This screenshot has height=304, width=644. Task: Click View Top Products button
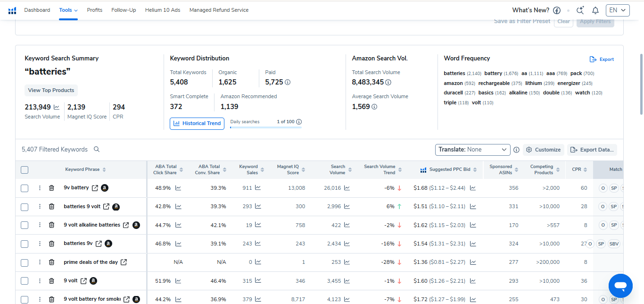[51, 90]
